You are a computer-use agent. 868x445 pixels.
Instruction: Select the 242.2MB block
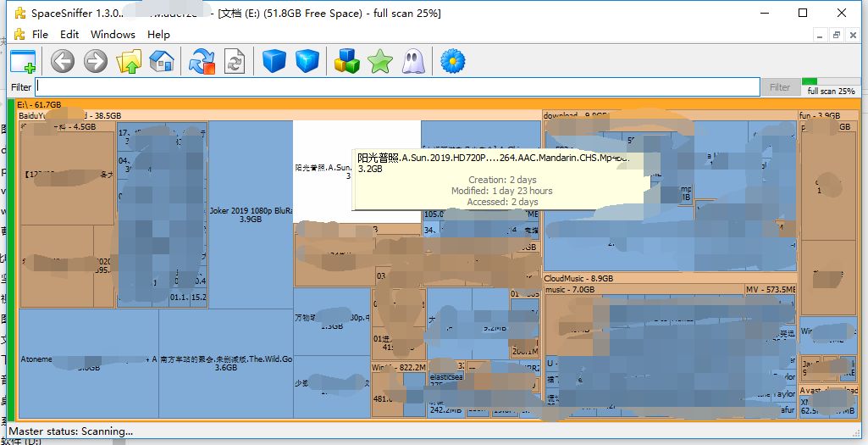[x=446, y=410]
